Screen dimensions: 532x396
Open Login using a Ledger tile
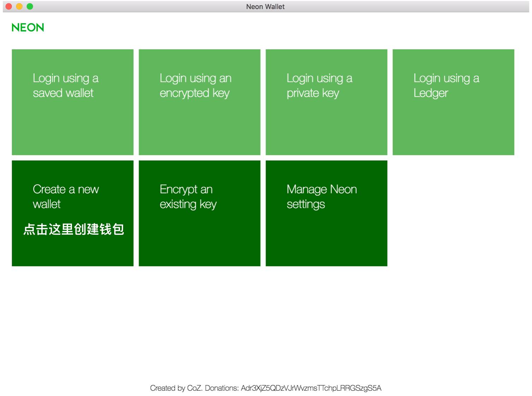click(453, 102)
